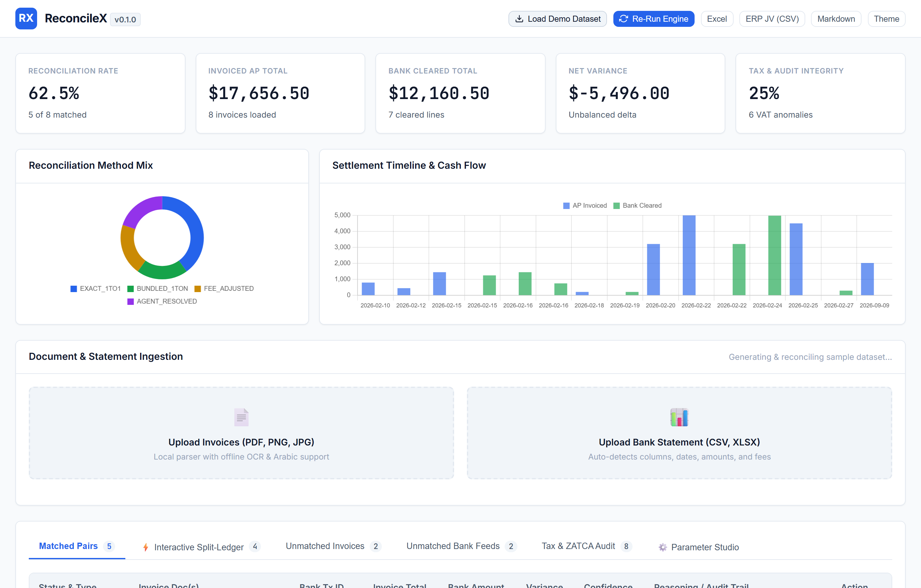Toggle BUNDLED_1TON legend swatch
Image resolution: width=921 pixels, height=588 pixels.
click(x=130, y=289)
